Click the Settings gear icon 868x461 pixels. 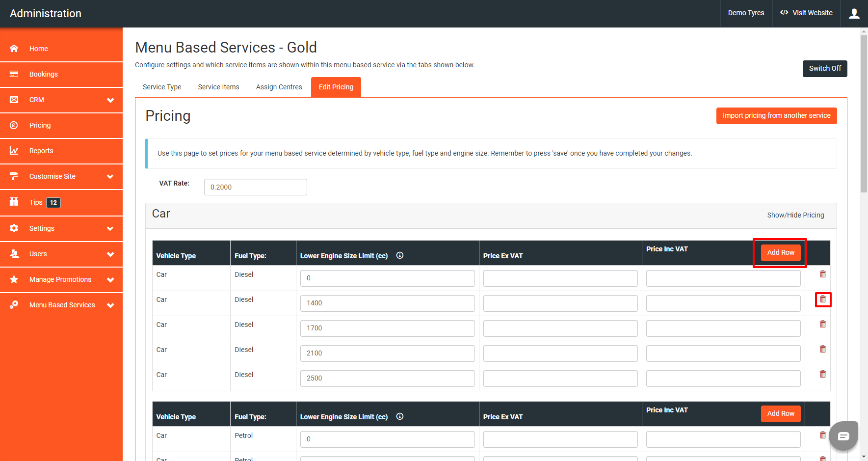[14, 228]
